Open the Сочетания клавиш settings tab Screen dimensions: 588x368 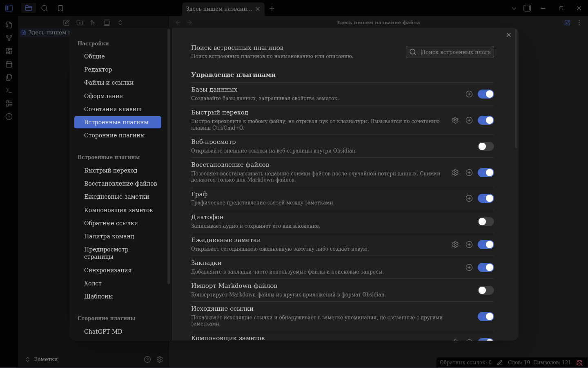[x=113, y=109]
